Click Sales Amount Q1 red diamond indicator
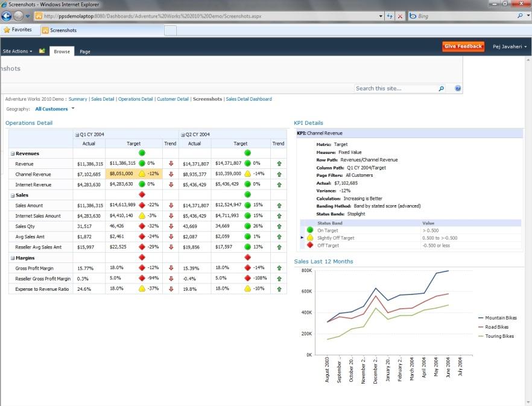This screenshot has width=532, height=406. pos(142,205)
